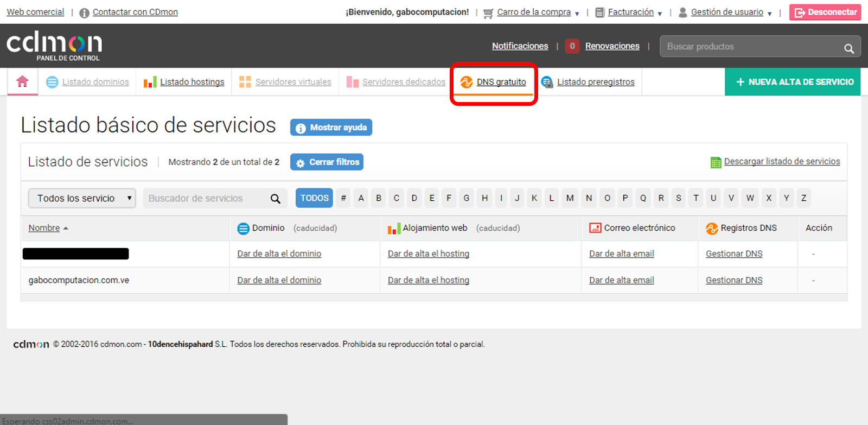The image size is (868, 425).
Task: Sort the list by Nombre header
Action: pyautogui.click(x=44, y=228)
